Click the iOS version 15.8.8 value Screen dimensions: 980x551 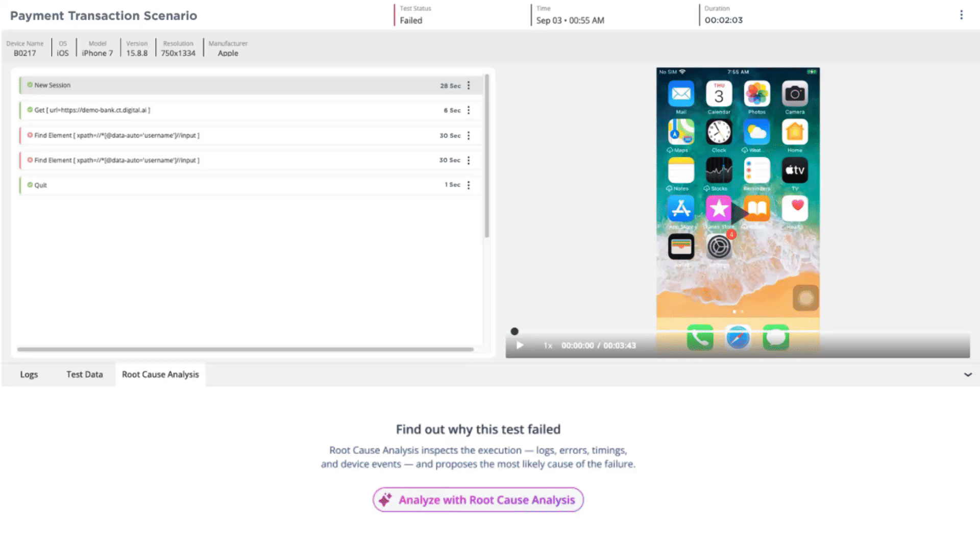137,53
